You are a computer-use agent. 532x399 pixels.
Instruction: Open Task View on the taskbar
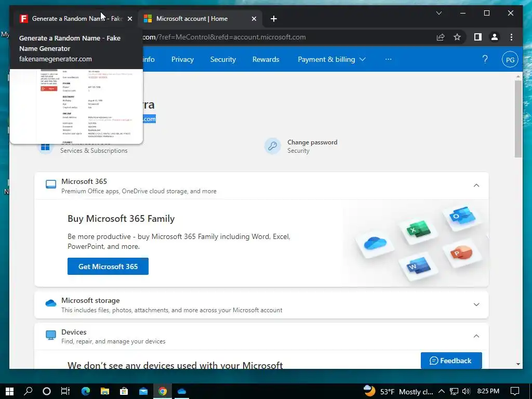click(65, 391)
